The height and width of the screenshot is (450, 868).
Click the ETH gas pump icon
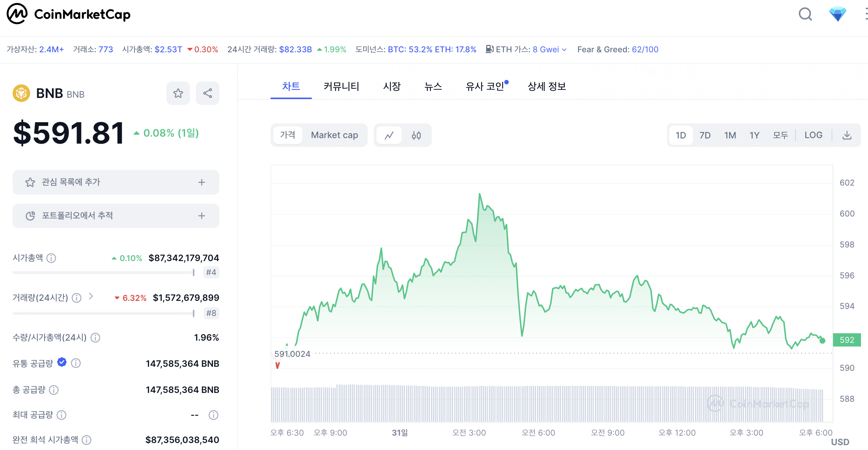[489, 49]
